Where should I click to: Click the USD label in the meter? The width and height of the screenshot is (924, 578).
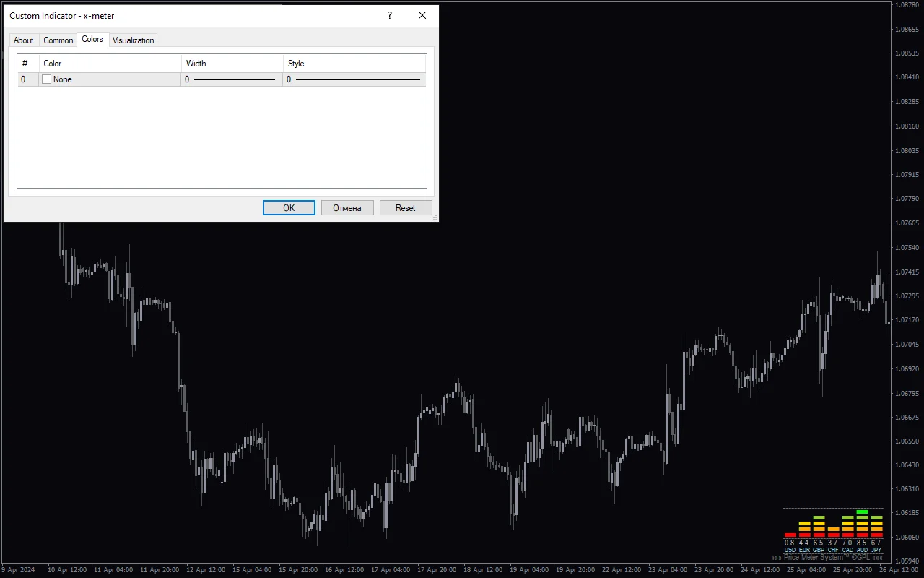tap(790, 551)
